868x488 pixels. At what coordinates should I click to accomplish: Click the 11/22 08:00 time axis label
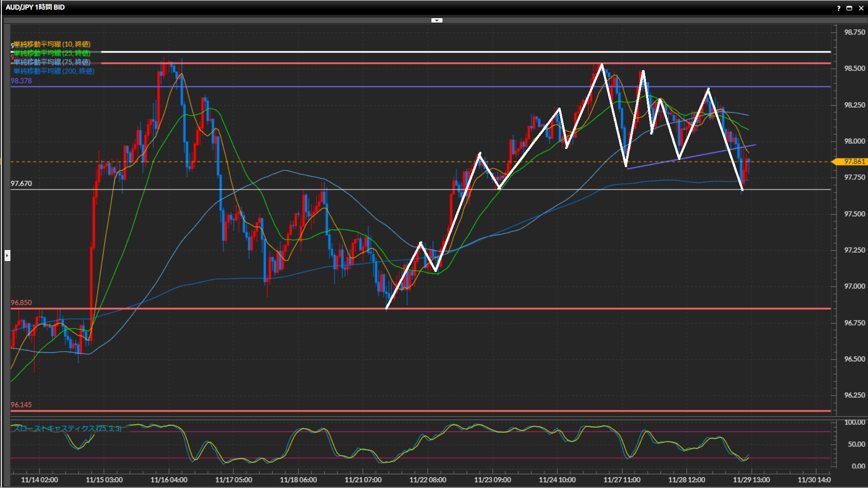pos(428,480)
